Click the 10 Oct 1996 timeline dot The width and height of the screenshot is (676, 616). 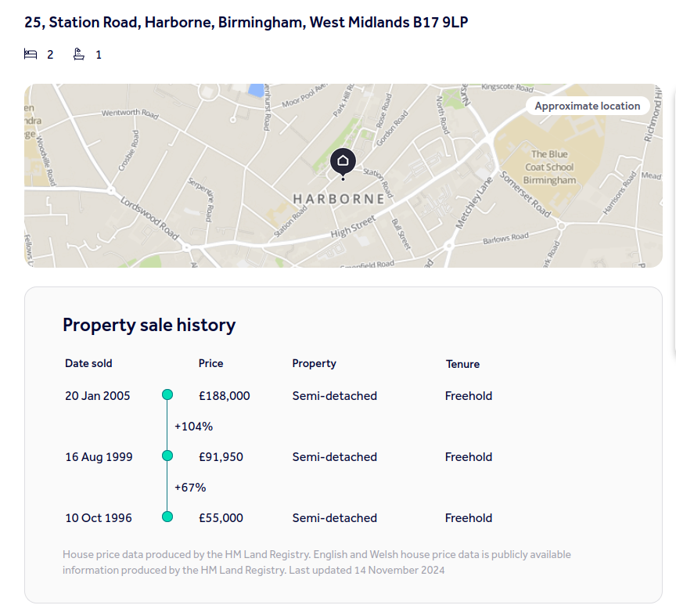point(167,517)
